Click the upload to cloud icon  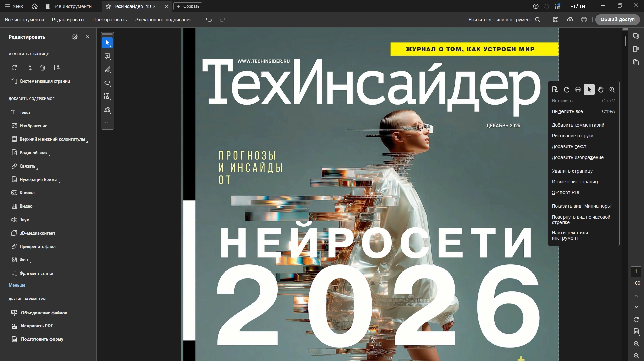pyautogui.click(x=570, y=20)
